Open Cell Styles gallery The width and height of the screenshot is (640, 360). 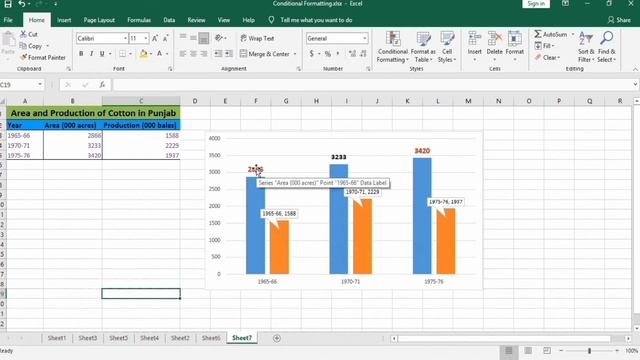(447, 47)
